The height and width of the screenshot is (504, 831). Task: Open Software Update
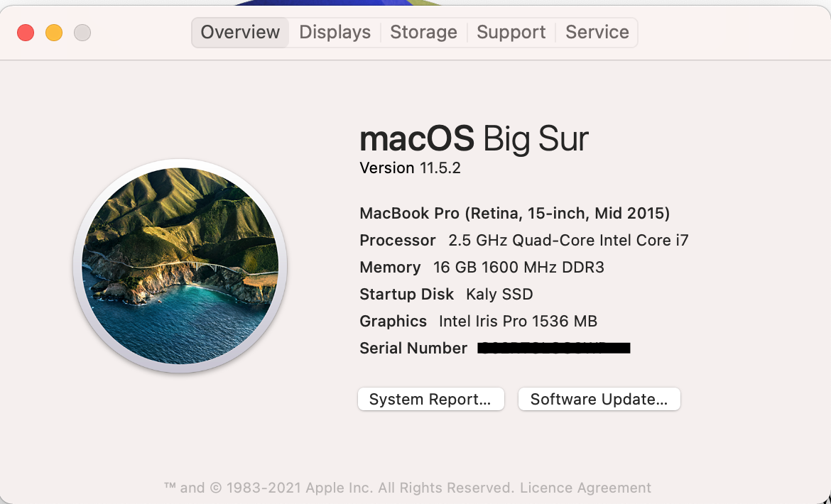[599, 399]
